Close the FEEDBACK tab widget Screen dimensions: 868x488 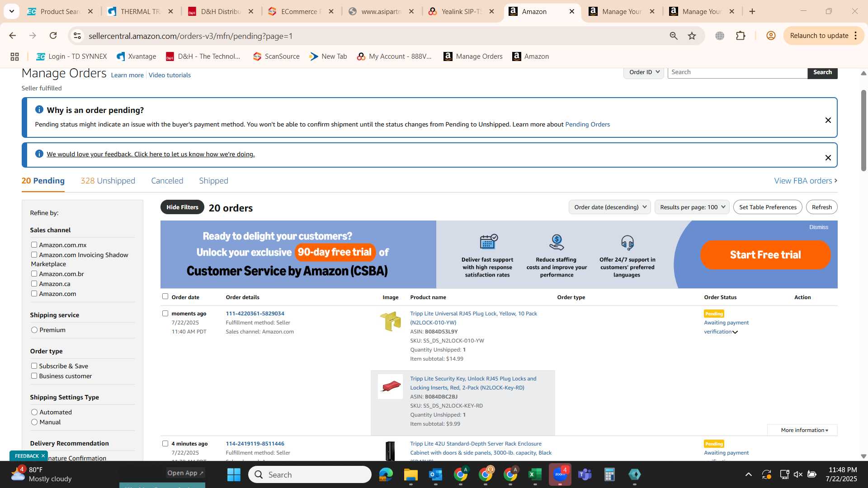pos(43,456)
